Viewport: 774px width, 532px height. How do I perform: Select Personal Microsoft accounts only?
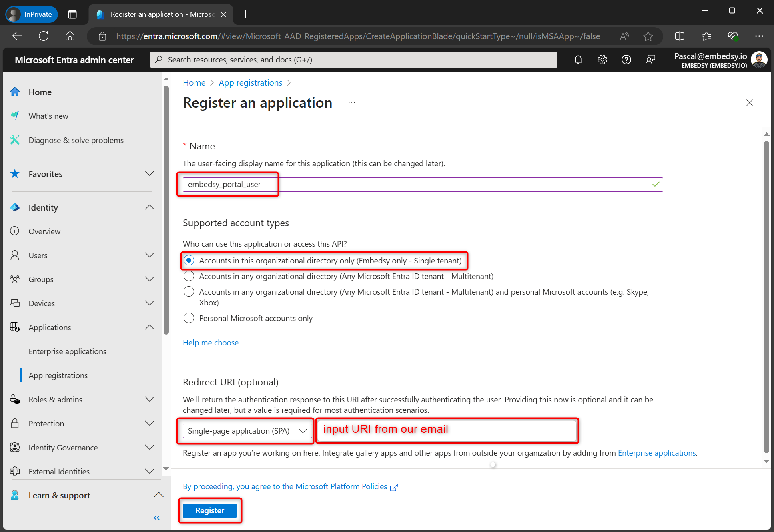(188, 318)
